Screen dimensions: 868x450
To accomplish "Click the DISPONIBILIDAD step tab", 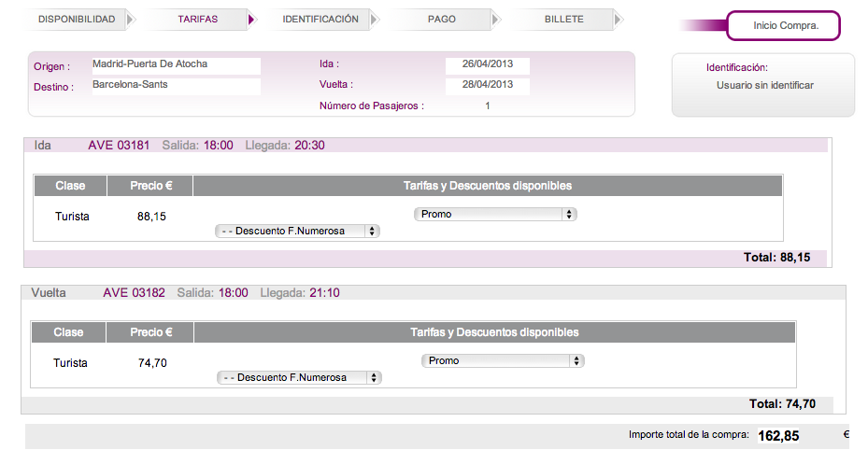I will (77, 20).
